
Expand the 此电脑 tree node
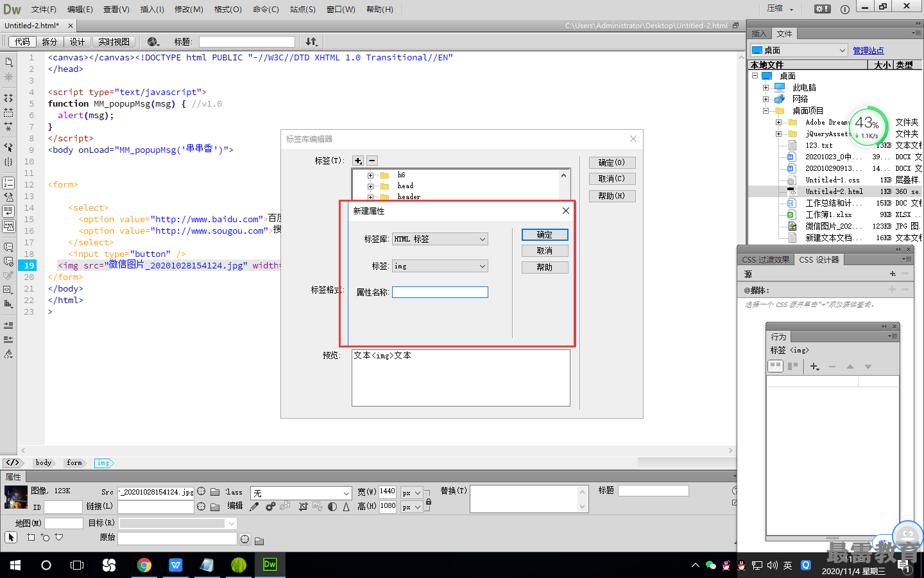pos(766,87)
